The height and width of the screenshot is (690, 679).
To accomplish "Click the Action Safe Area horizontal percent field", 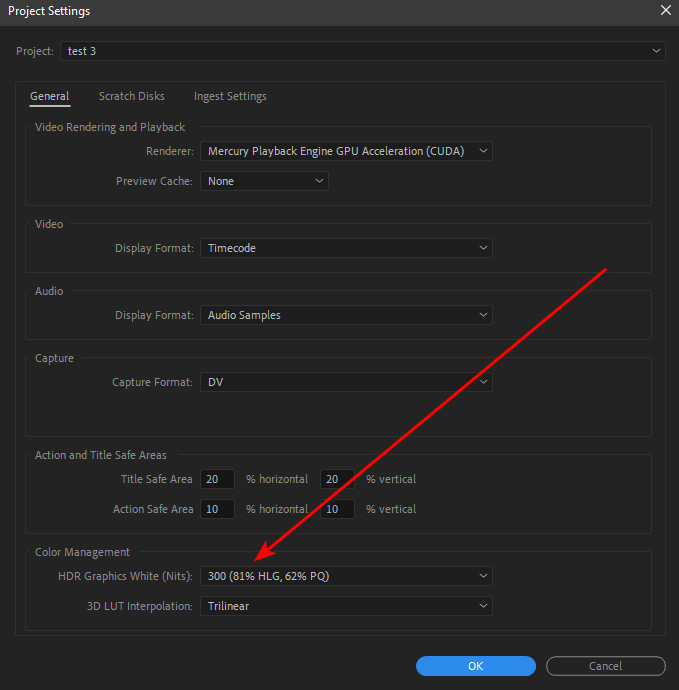I will [217, 509].
